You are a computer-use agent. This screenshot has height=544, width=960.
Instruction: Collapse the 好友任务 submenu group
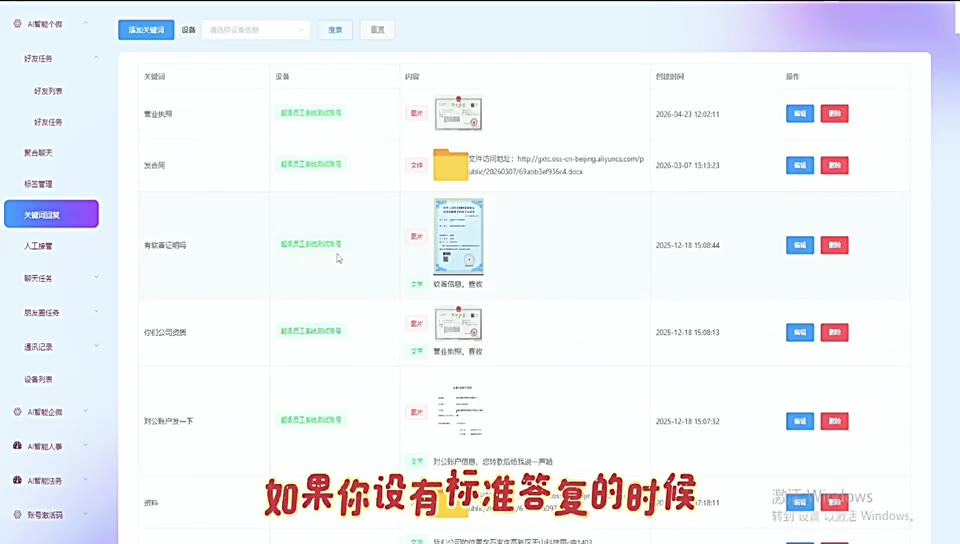pos(96,58)
